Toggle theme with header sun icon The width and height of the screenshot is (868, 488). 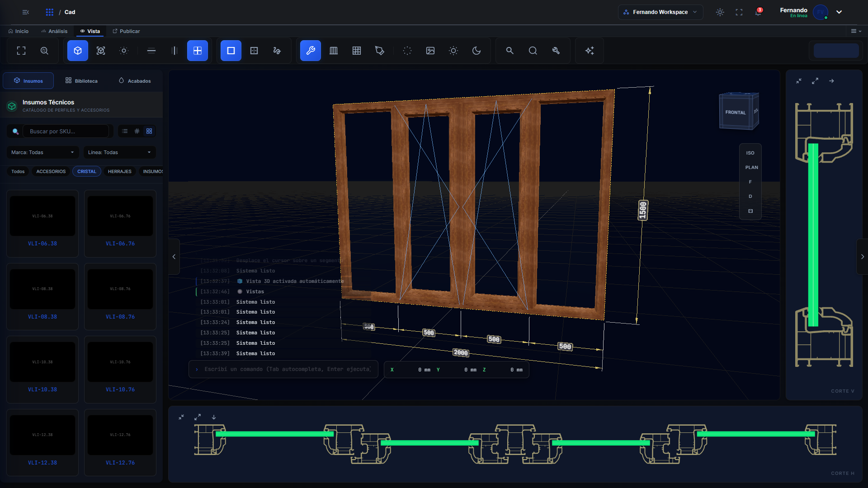[720, 12]
